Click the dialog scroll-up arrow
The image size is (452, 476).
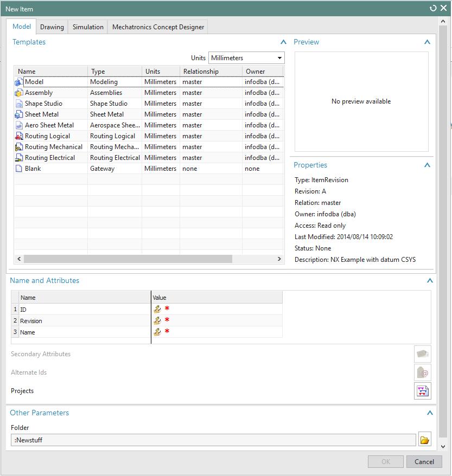(x=443, y=21)
